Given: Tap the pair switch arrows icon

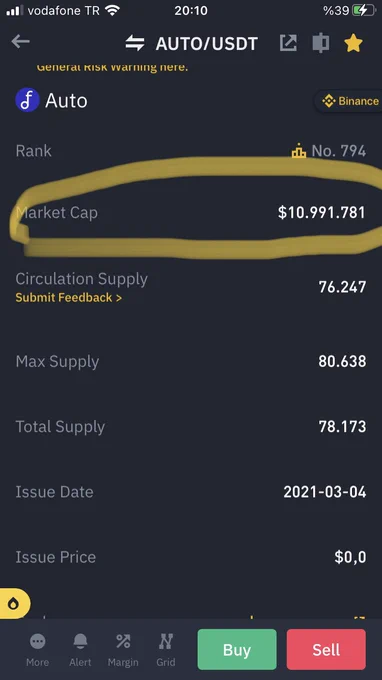Looking at the screenshot, I should [x=135, y=43].
